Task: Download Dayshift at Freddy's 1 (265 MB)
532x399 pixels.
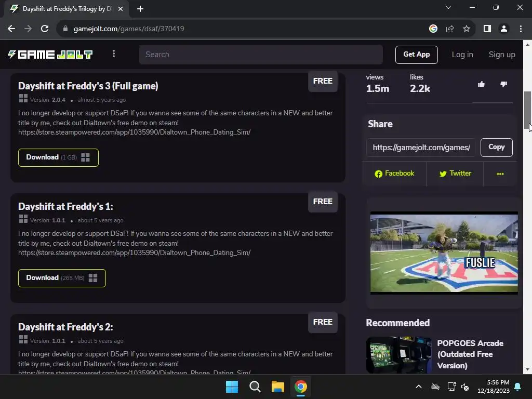Action: (x=62, y=278)
